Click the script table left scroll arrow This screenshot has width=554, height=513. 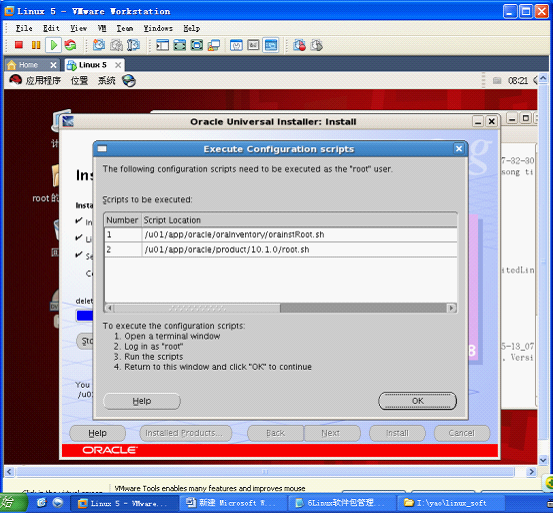click(x=110, y=308)
